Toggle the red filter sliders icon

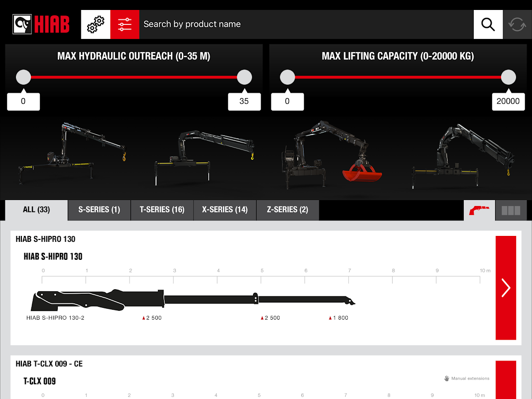125,24
